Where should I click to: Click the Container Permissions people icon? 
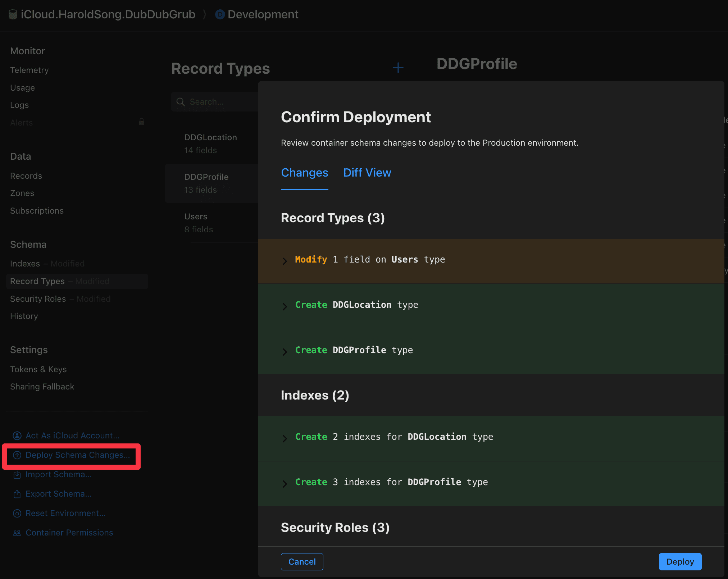pyautogui.click(x=17, y=533)
